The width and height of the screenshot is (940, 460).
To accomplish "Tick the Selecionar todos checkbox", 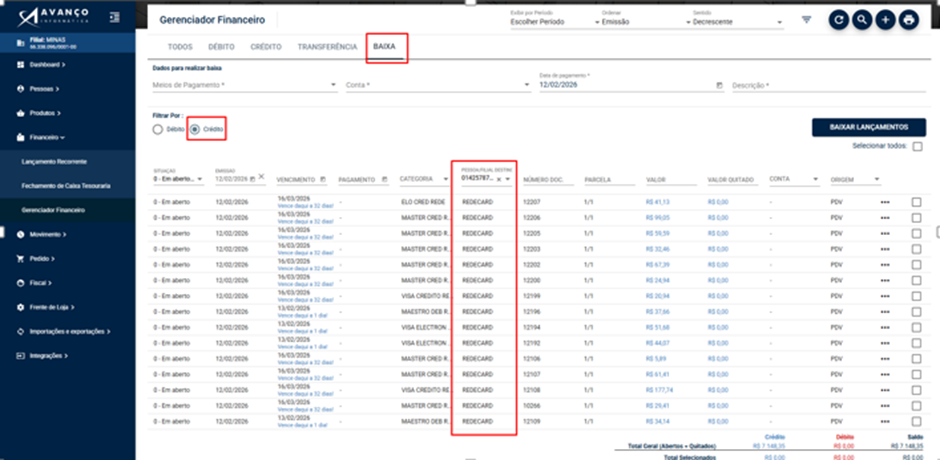I will [x=917, y=146].
